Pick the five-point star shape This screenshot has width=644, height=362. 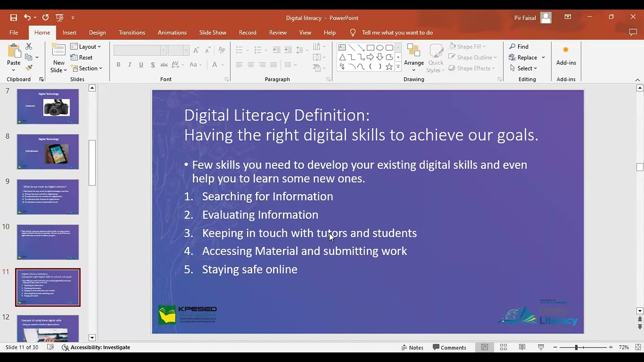click(x=389, y=67)
